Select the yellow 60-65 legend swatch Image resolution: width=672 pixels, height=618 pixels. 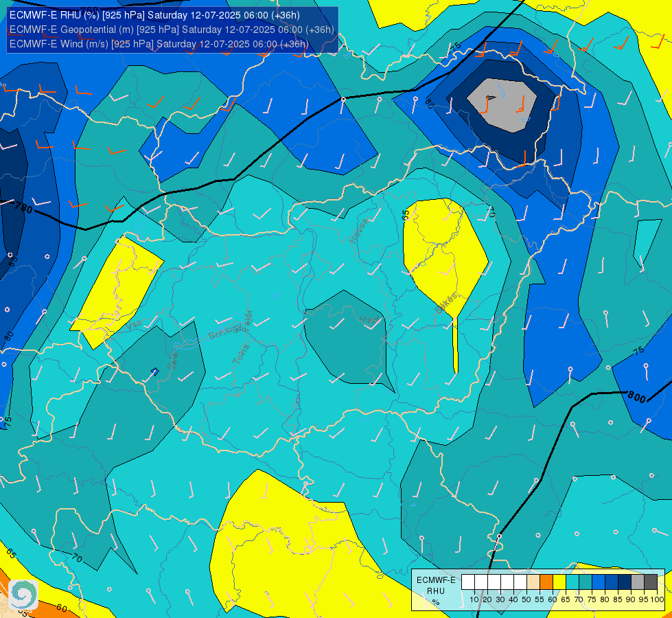tap(559, 582)
